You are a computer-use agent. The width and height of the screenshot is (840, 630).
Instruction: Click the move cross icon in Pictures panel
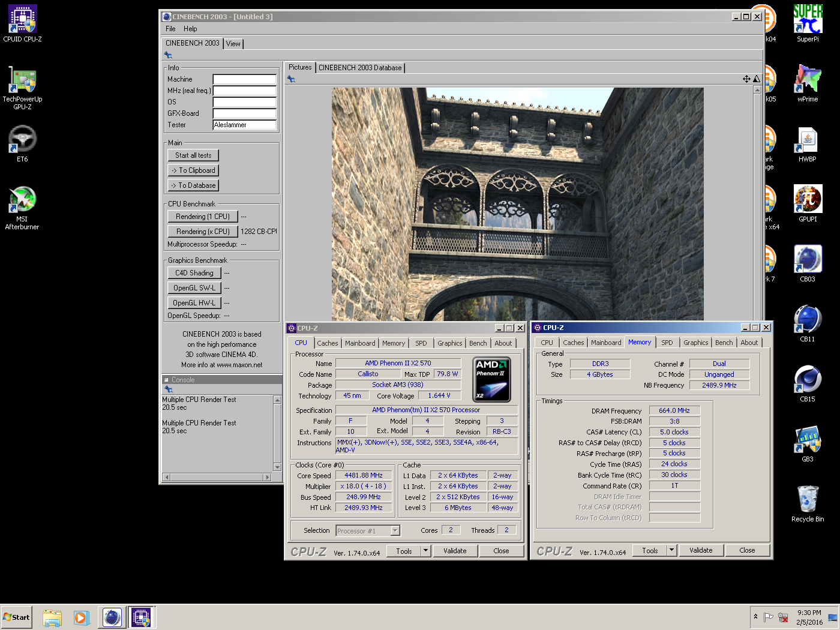click(746, 79)
